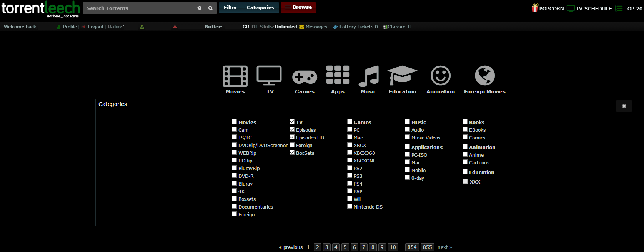644x252 pixels.
Task: Enable the XBOXONE checkbox
Action: pyautogui.click(x=349, y=160)
